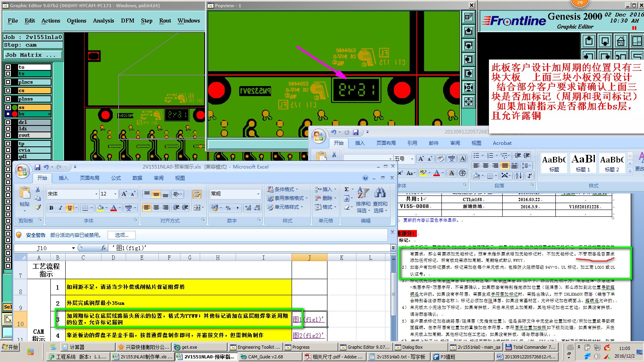644x362 pixels.
Task: Click the percent style button in Excel
Action: 228,208
